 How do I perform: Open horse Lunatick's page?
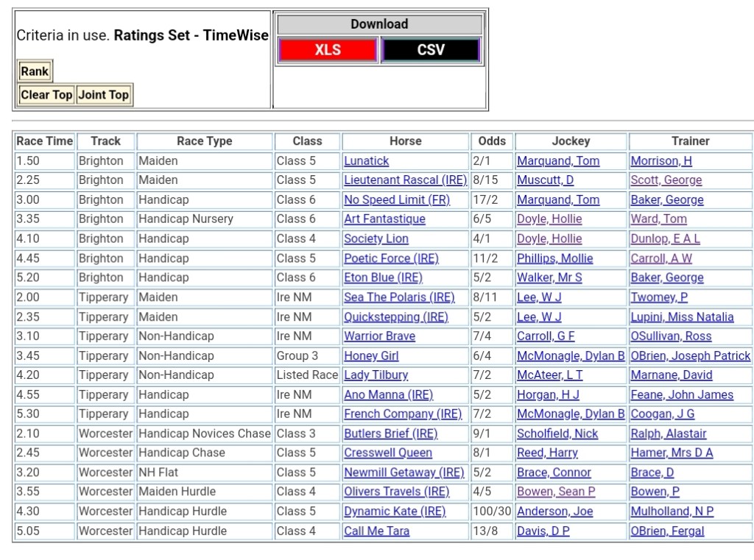pos(366,161)
